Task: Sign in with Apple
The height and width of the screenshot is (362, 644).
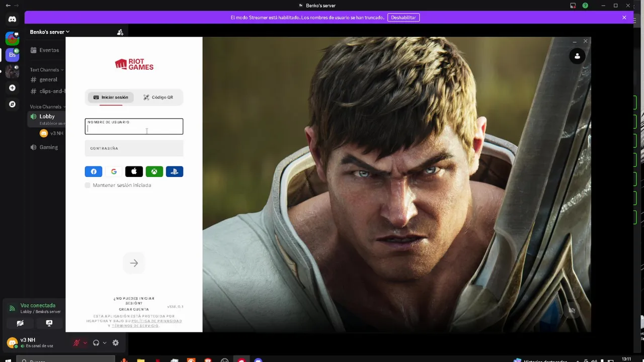Action: [134, 171]
